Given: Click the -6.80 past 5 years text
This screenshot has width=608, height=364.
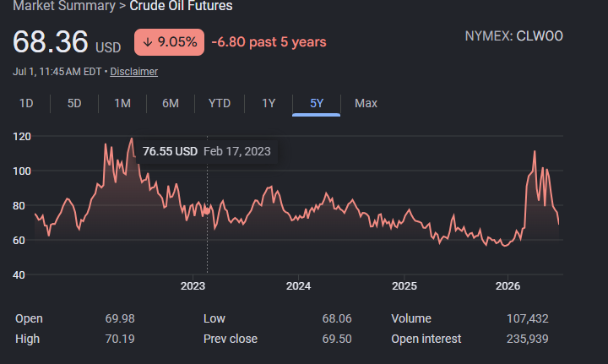Looking at the screenshot, I should tap(269, 42).
